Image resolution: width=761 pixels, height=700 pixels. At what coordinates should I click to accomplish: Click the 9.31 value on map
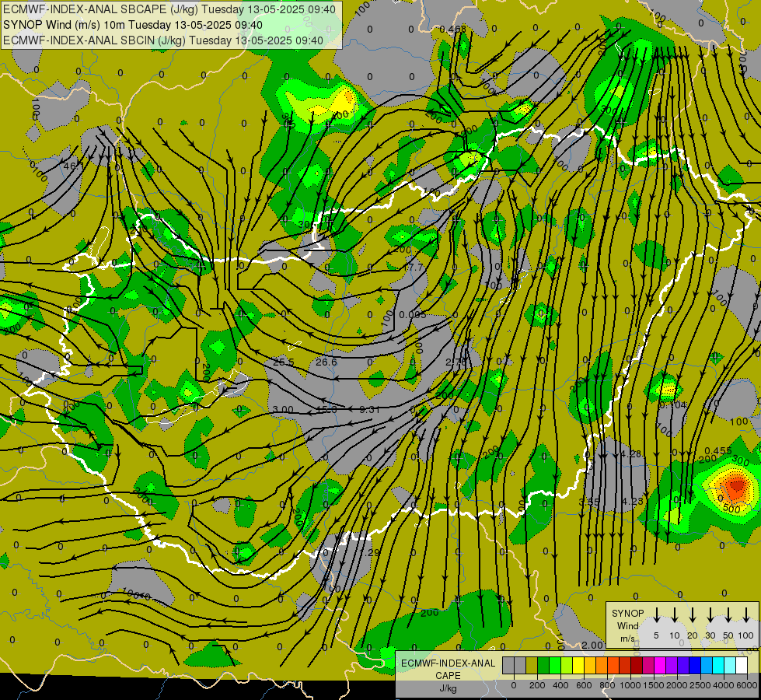369,410
